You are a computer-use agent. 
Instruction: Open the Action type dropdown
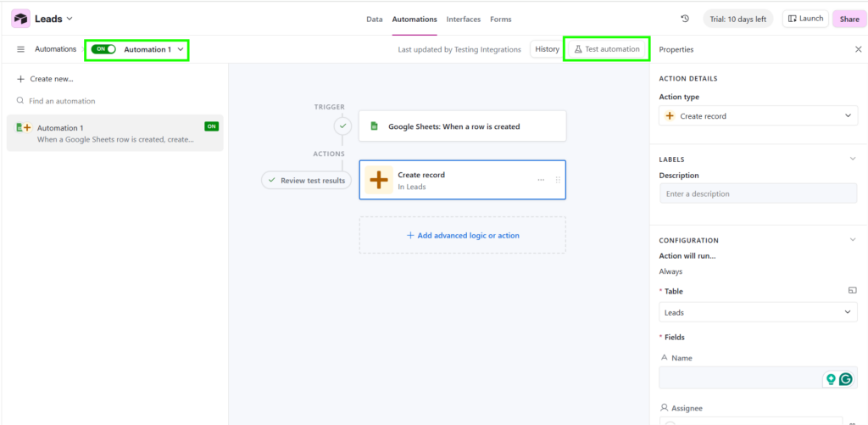(758, 115)
